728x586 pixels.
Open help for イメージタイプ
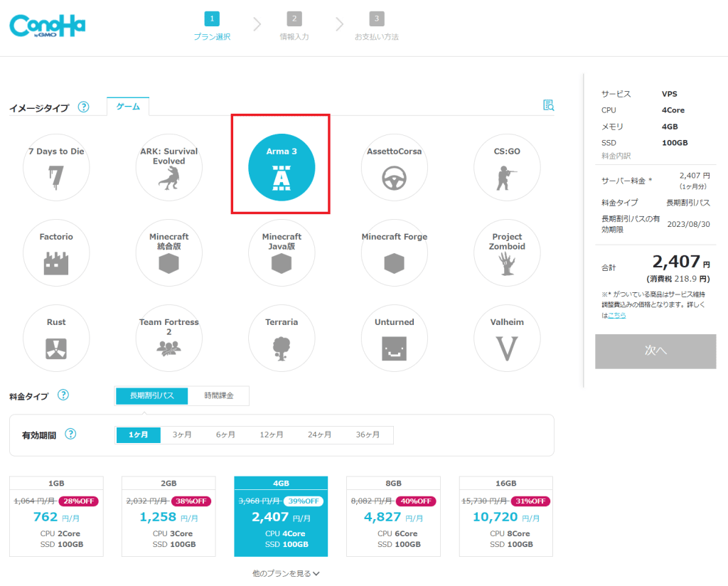84,107
